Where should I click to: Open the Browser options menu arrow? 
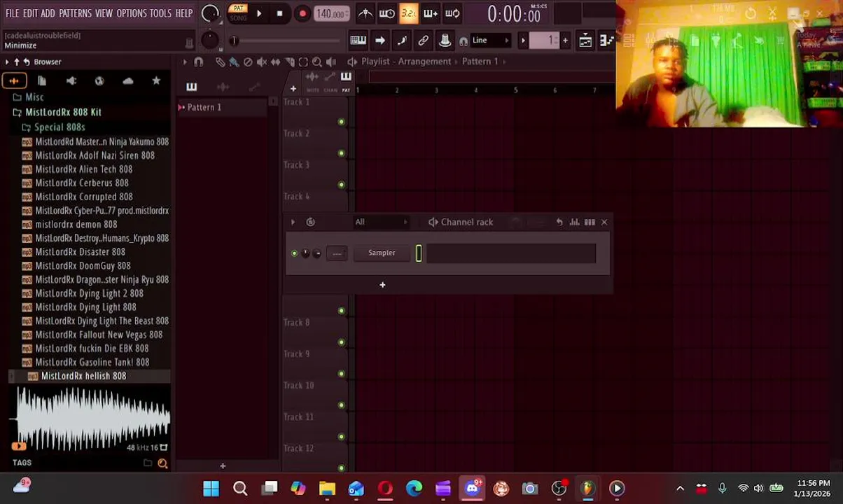point(7,62)
